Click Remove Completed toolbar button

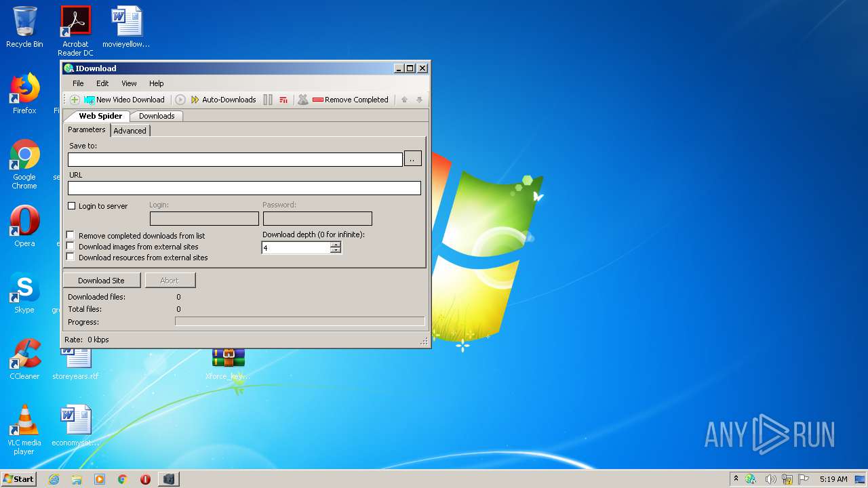[x=351, y=100]
